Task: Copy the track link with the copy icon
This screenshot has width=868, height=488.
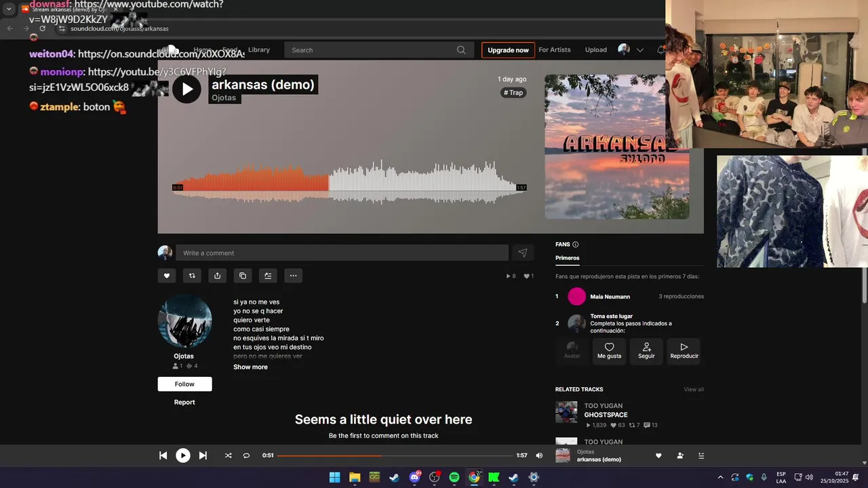Action: [x=243, y=276]
